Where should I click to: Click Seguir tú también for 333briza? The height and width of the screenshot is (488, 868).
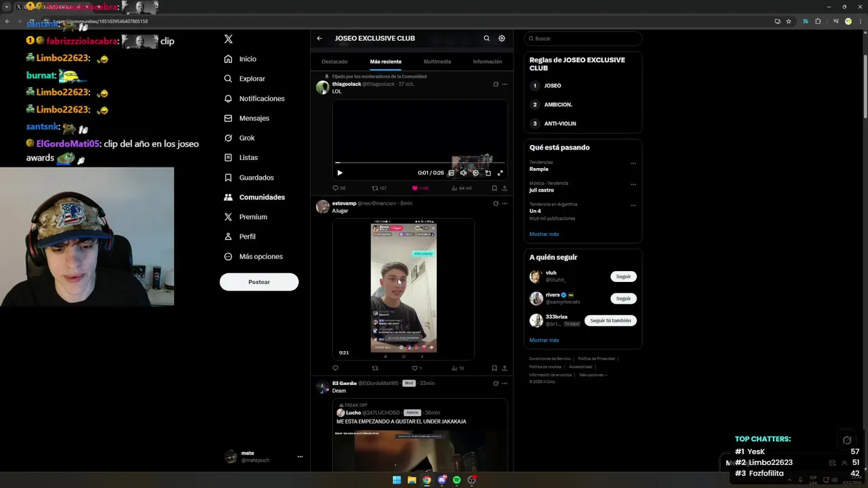[610, 321]
